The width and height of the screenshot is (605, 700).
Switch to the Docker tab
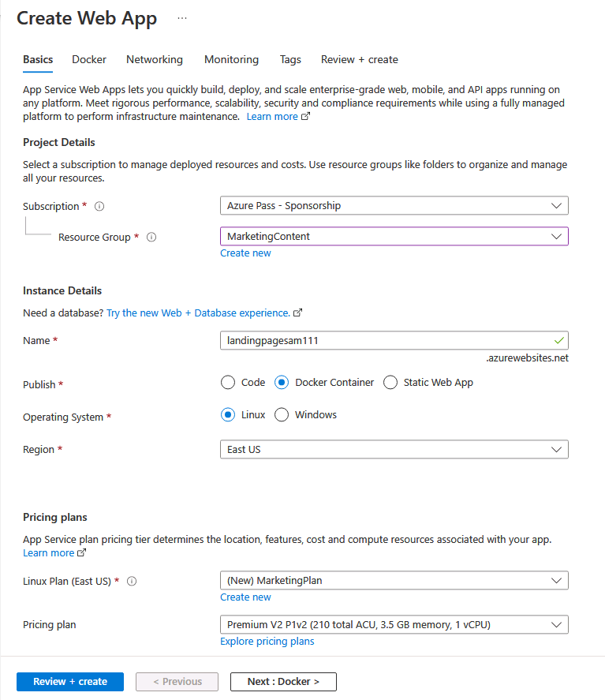88,59
